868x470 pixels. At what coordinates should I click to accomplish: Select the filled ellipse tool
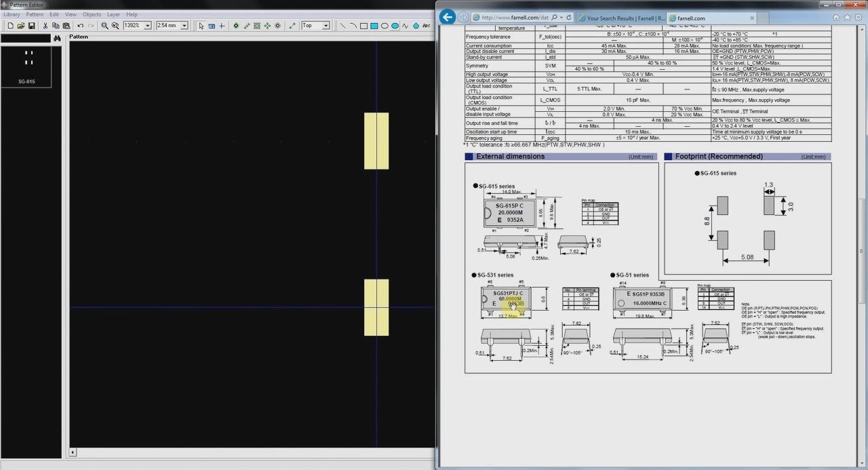(x=395, y=26)
